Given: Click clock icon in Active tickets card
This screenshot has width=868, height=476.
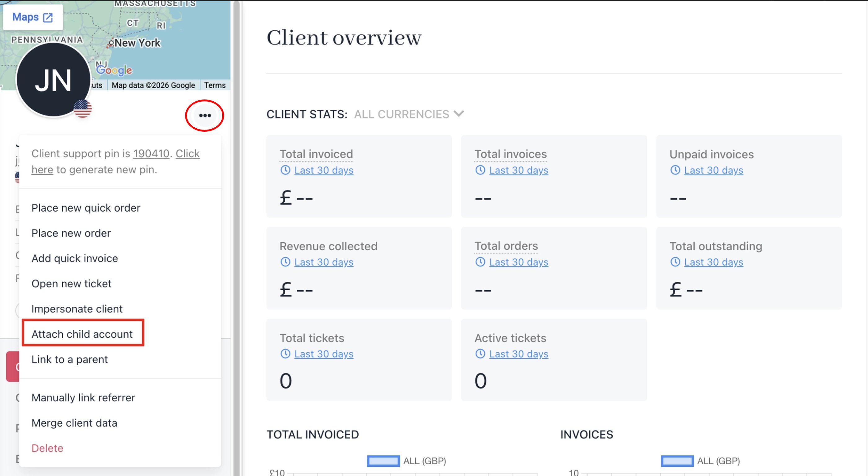Looking at the screenshot, I should (480, 354).
